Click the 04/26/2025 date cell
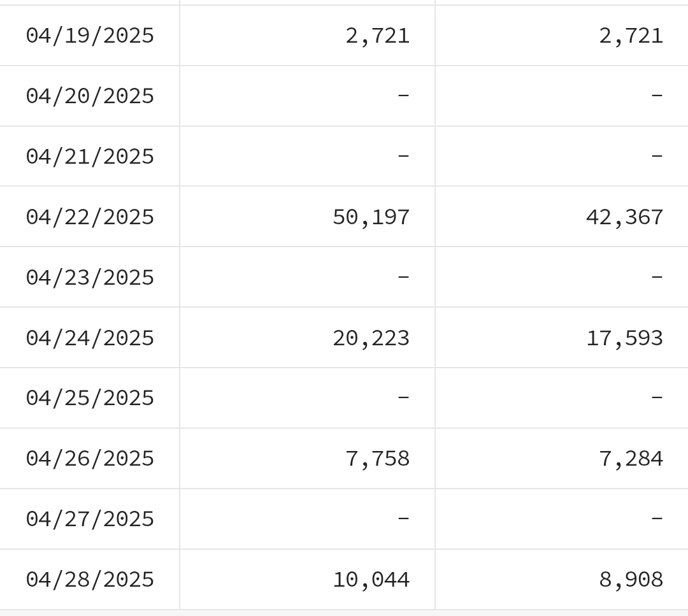688x616 pixels. coord(90,459)
